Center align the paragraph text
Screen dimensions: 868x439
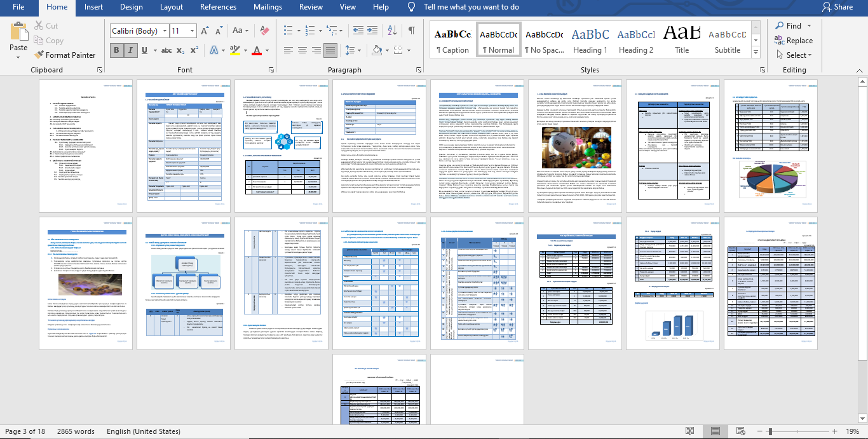302,51
